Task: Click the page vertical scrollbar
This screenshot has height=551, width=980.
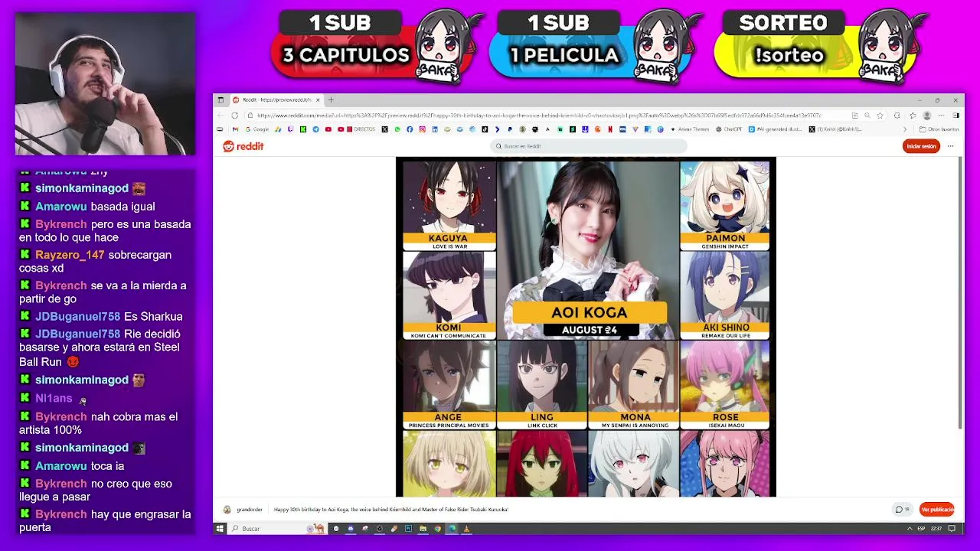Action: [960, 292]
